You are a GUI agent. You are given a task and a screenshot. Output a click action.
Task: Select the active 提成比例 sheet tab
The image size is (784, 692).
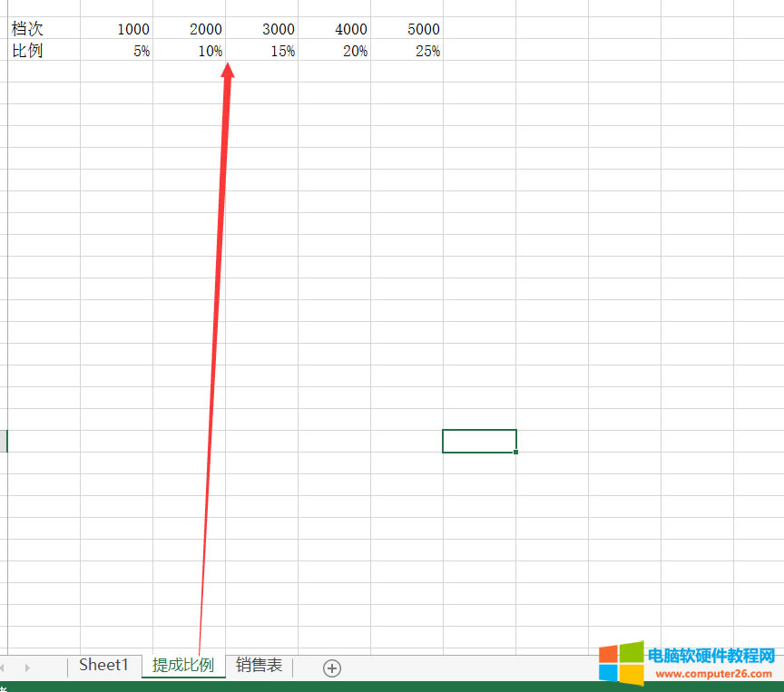tap(183, 665)
